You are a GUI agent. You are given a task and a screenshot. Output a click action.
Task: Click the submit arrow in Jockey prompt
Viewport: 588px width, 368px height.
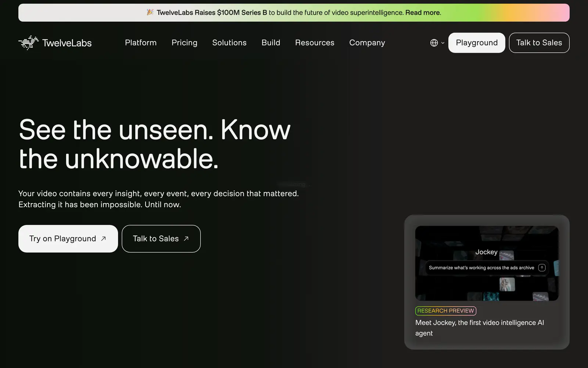point(542,268)
